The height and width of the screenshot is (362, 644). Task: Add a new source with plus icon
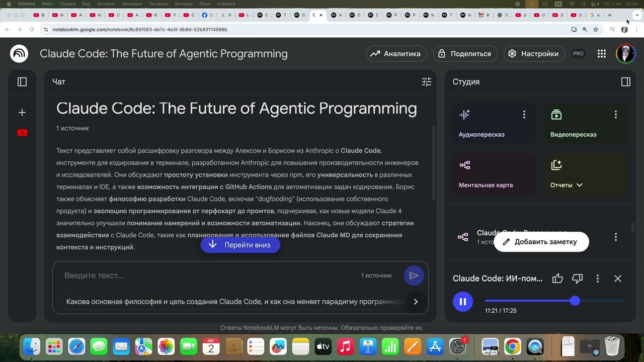(x=22, y=113)
